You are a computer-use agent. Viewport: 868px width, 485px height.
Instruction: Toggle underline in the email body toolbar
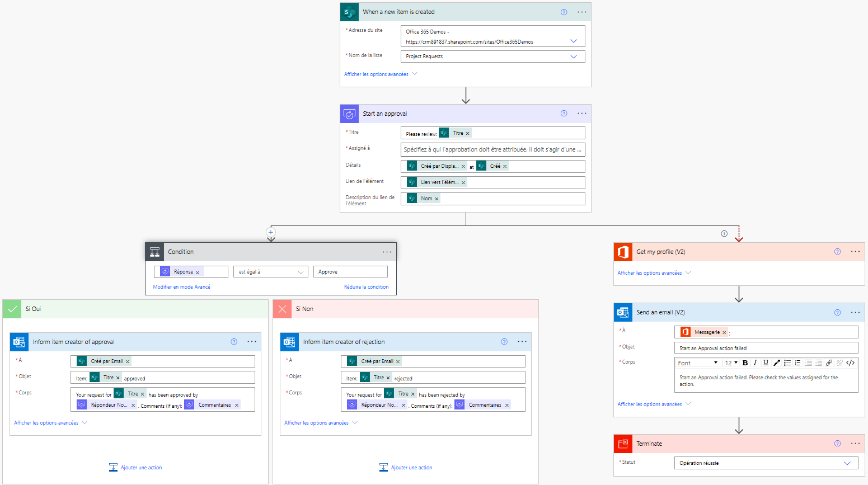pos(766,363)
